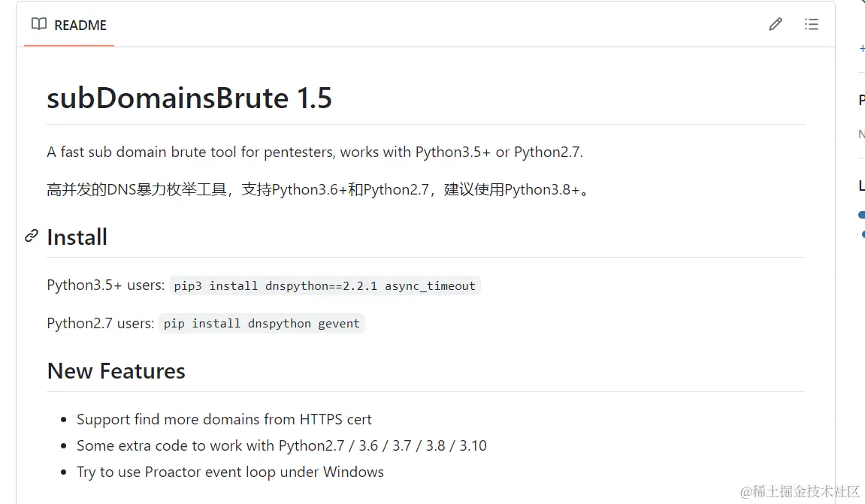Click the Install section heading
Image resolution: width=865 pixels, height=504 pixels.
77,237
